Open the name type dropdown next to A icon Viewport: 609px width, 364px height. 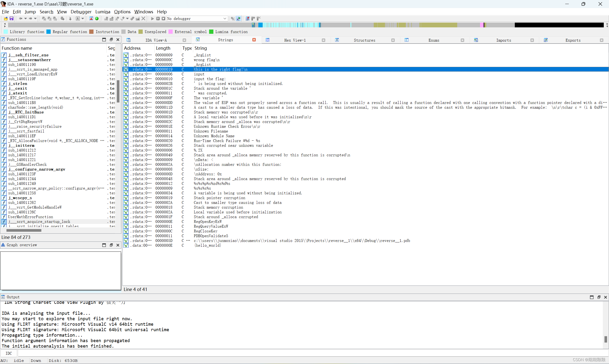(83, 18)
